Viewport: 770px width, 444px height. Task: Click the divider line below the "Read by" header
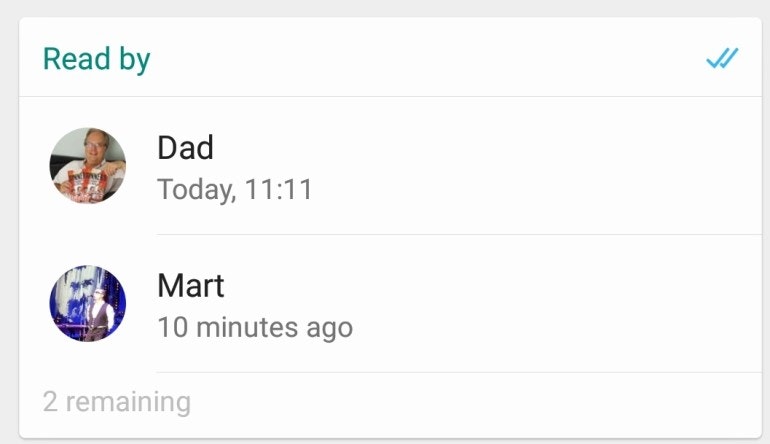click(x=390, y=97)
